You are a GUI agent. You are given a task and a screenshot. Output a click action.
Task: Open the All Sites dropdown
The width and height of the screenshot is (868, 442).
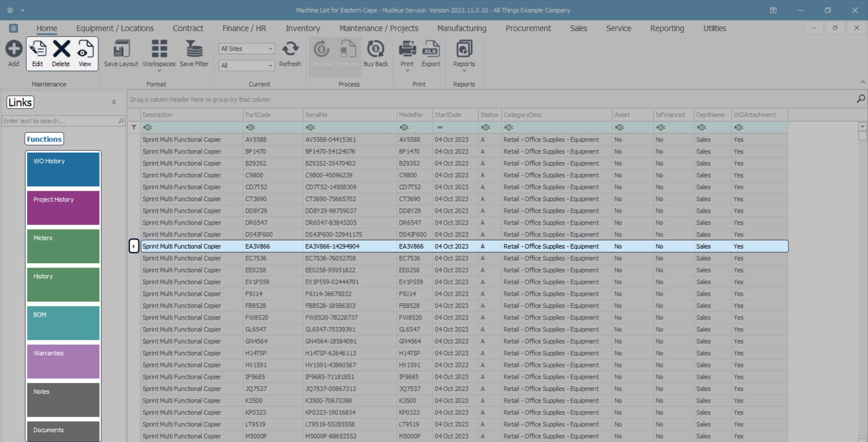pyautogui.click(x=270, y=49)
